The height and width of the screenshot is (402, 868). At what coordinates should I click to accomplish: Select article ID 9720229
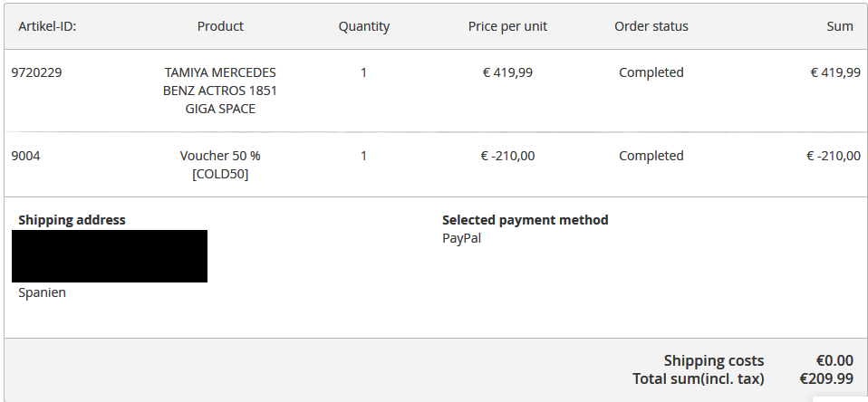pos(36,72)
